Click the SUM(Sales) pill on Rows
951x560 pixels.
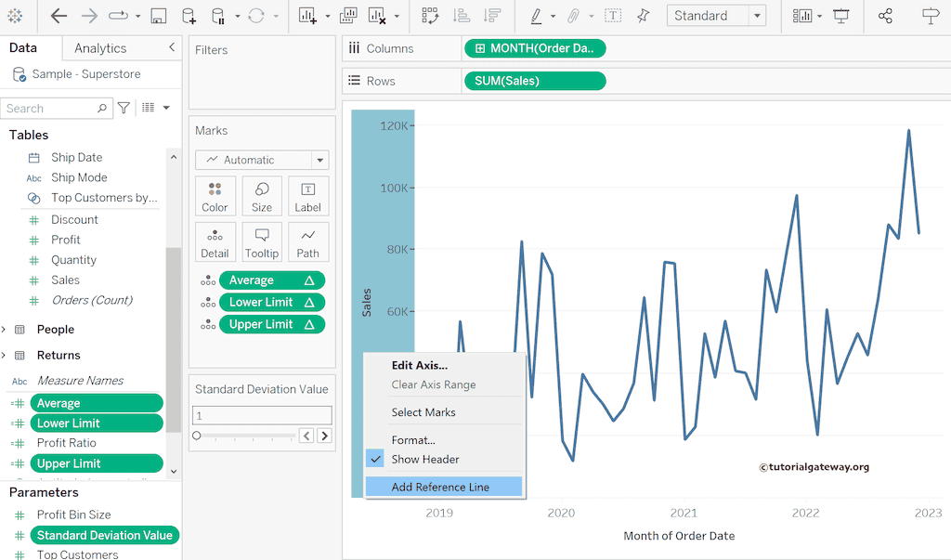(x=534, y=81)
